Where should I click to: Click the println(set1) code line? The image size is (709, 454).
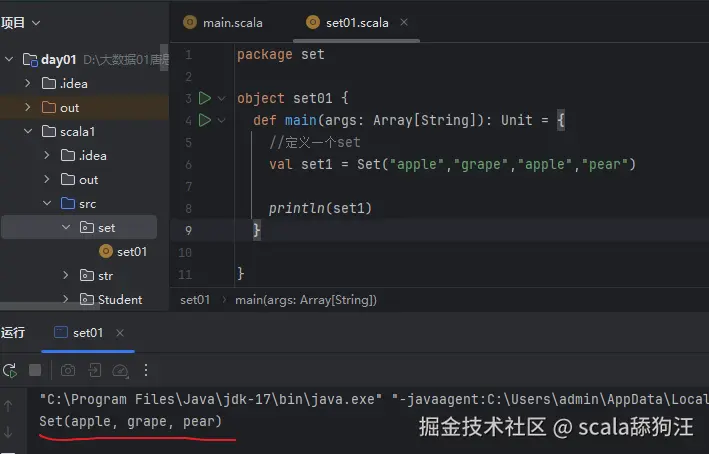pyautogui.click(x=320, y=208)
